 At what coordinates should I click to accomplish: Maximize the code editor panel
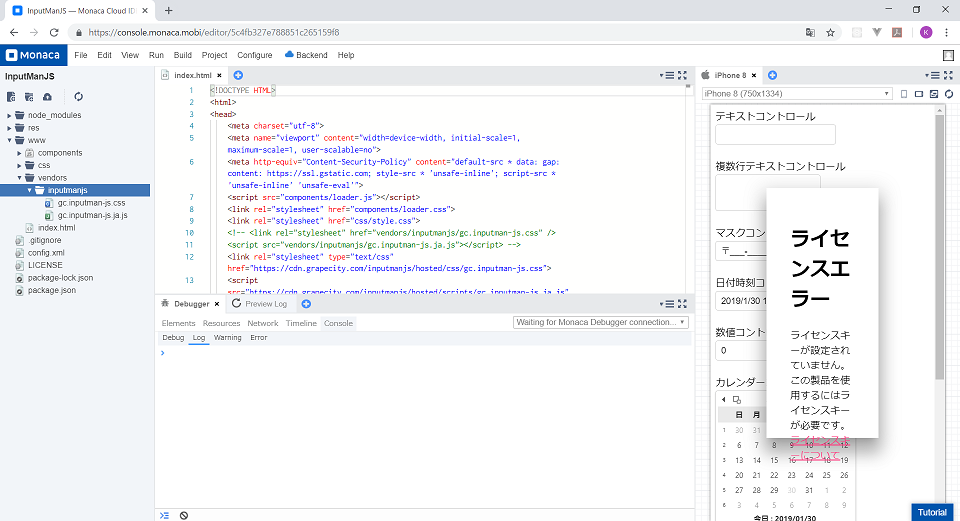682,75
